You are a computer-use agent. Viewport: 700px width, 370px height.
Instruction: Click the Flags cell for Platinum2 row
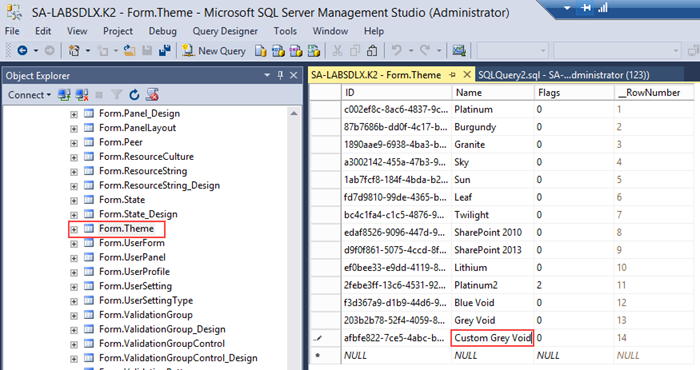click(x=574, y=285)
